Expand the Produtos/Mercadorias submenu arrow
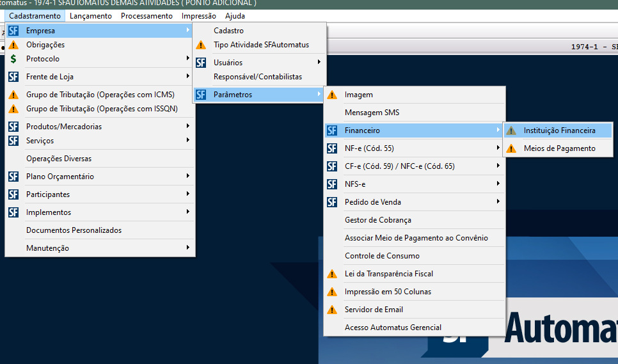Image resolution: width=618 pixels, height=364 pixels. [x=187, y=127]
